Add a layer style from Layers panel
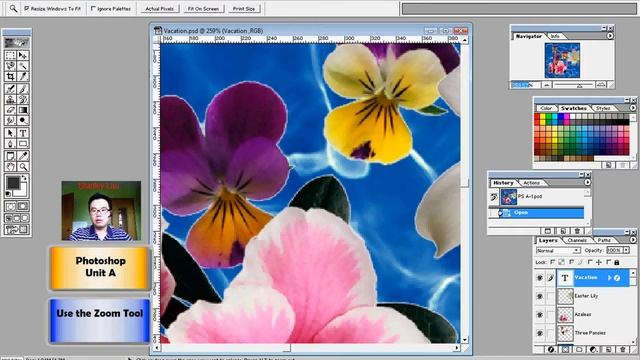This screenshot has height=360, width=640. [x=551, y=350]
